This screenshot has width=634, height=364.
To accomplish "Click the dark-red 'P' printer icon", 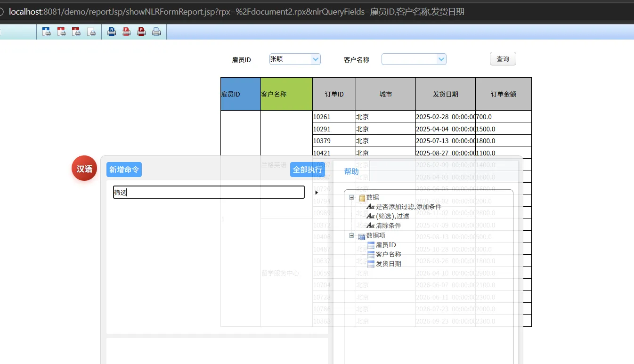I will [x=141, y=32].
